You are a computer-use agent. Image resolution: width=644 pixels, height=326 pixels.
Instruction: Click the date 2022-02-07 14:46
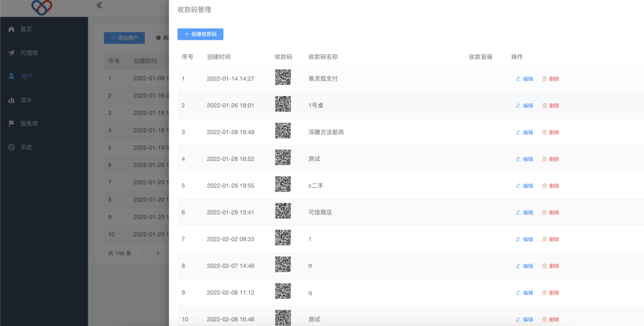click(230, 266)
